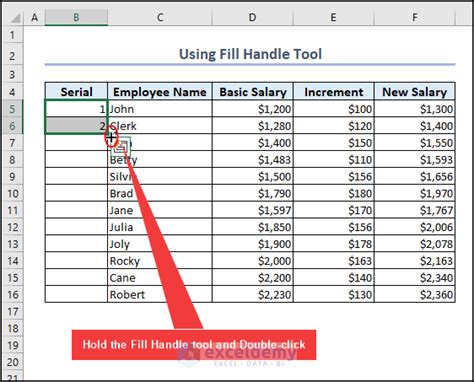Click basic salary cell $1,280
This screenshot has width=474, height=382.
tap(253, 126)
